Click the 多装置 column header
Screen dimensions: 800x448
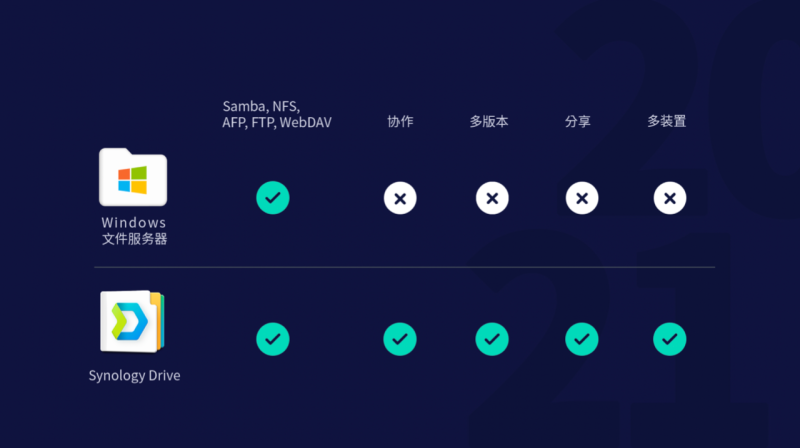tap(666, 121)
